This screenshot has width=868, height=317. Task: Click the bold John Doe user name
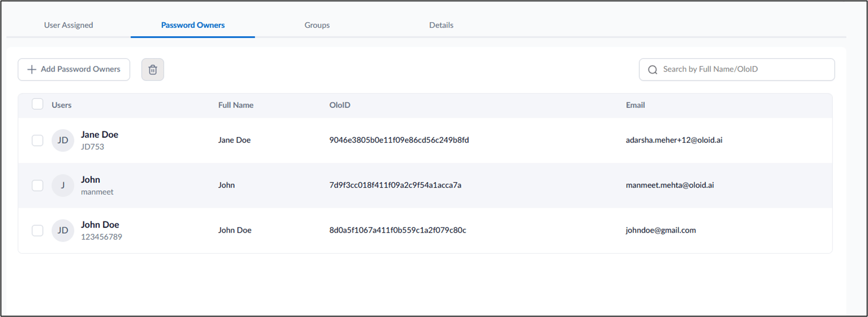pos(100,225)
